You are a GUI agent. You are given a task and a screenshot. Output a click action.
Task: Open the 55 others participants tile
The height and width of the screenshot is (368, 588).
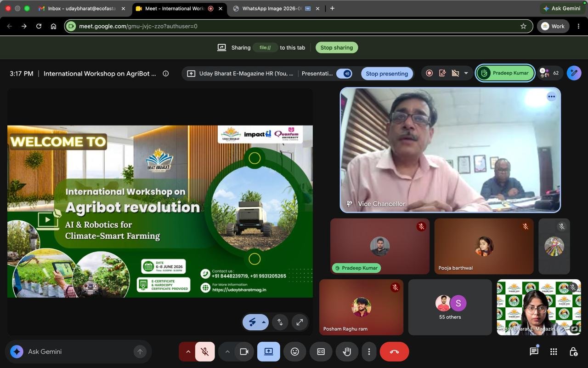(450, 307)
